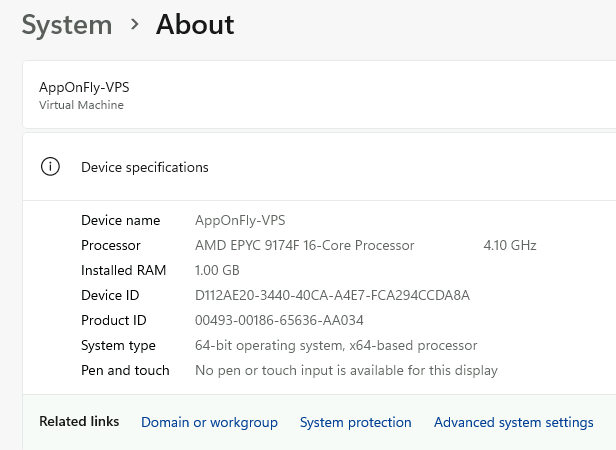Go back to System in breadcrumb
Screen dimensions: 616x450
coord(67,24)
